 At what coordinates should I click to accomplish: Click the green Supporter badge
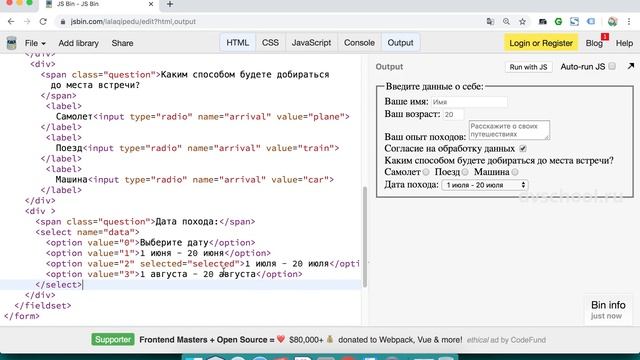(x=113, y=340)
